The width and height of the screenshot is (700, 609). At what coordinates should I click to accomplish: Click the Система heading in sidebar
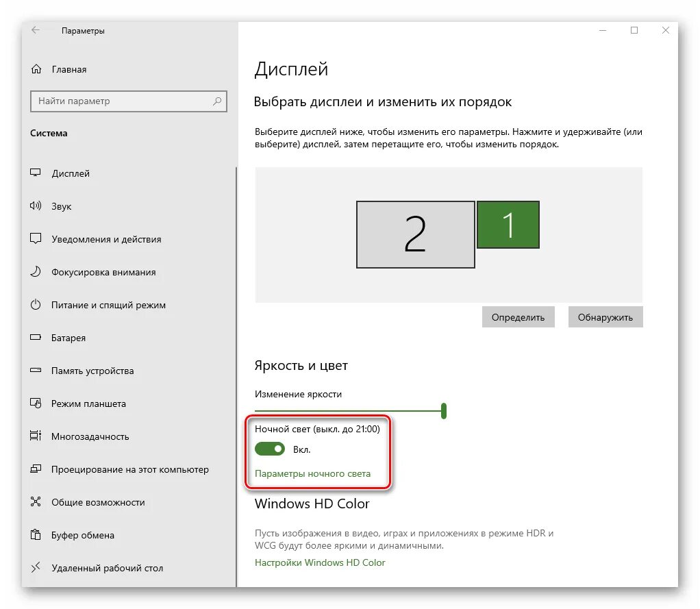49,133
